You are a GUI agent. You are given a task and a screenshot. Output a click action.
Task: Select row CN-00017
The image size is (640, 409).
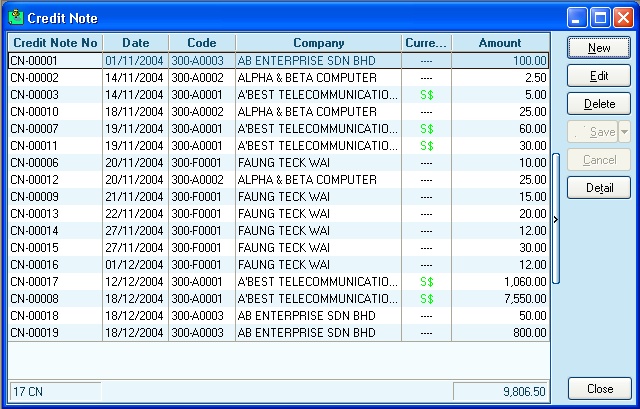click(278, 282)
